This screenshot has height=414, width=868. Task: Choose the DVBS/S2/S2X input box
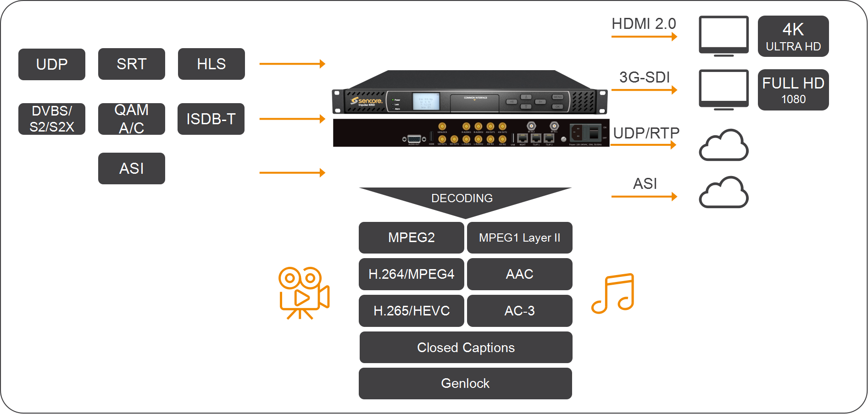pyautogui.click(x=52, y=119)
